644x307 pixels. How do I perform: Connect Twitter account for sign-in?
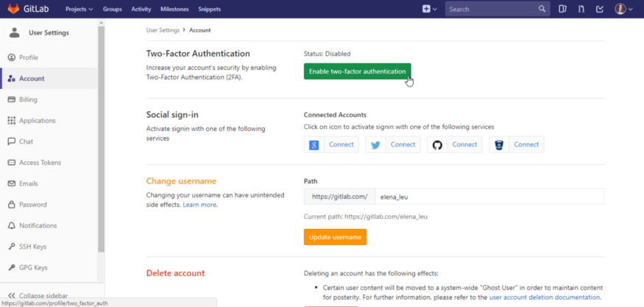pos(393,144)
